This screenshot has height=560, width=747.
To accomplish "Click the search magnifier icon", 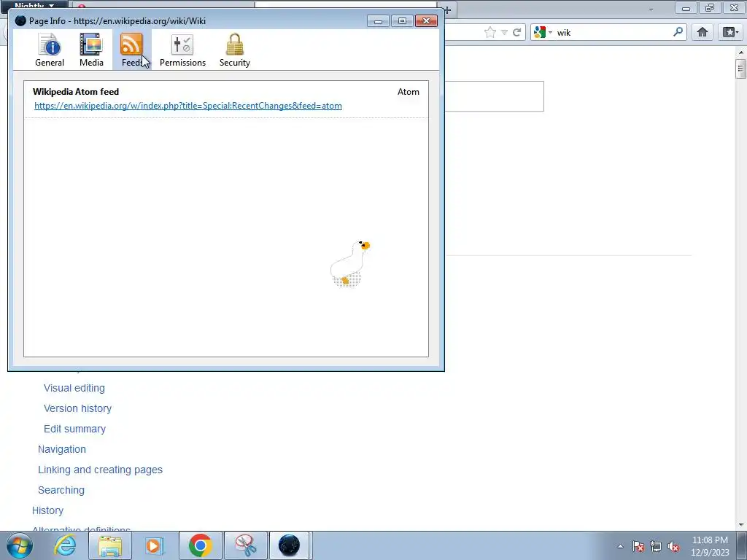I will (x=678, y=32).
